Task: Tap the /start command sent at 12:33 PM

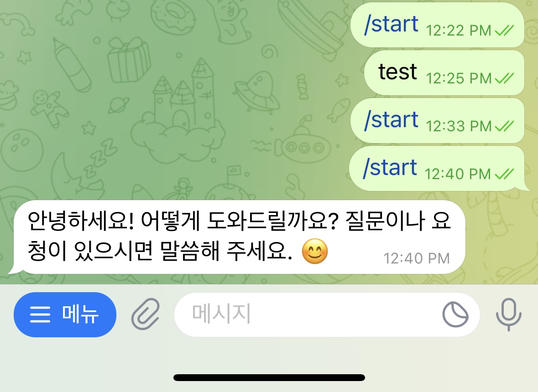Action: 391,120
